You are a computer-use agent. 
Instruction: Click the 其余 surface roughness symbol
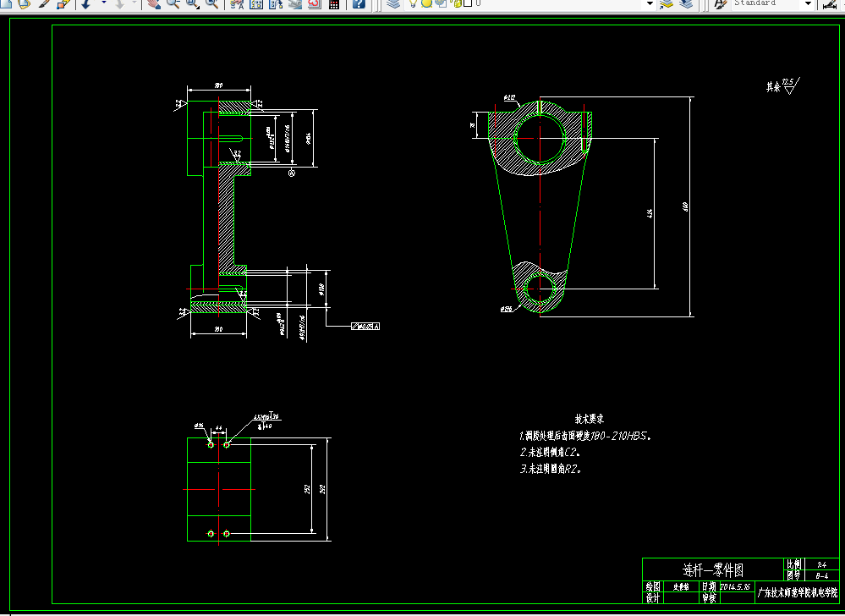(783, 86)
